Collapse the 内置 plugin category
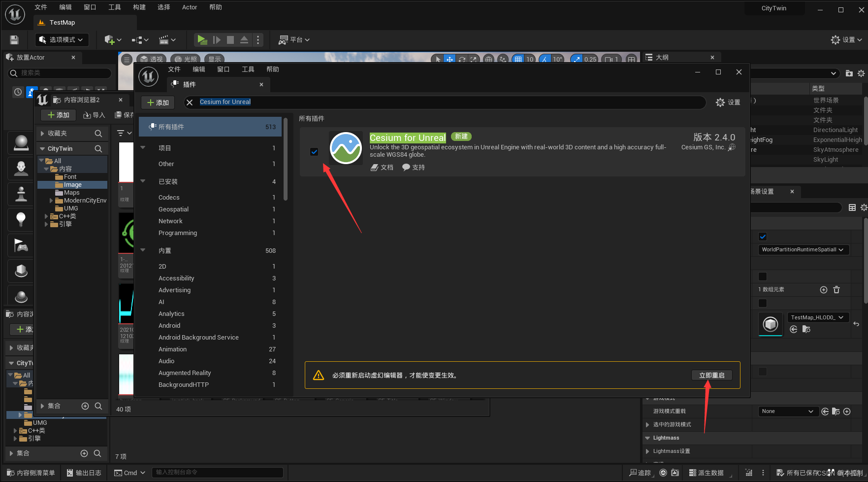This screenshot has width=868, height=482. (x=143, y=250)
